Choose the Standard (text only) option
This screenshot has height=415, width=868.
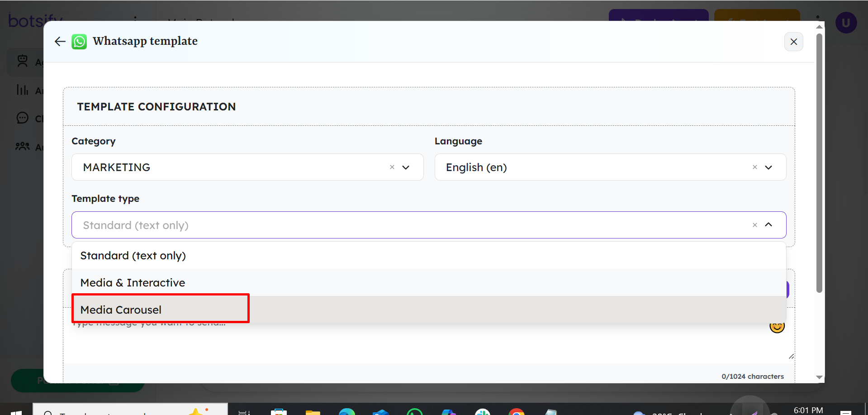[x=428, y=256]
